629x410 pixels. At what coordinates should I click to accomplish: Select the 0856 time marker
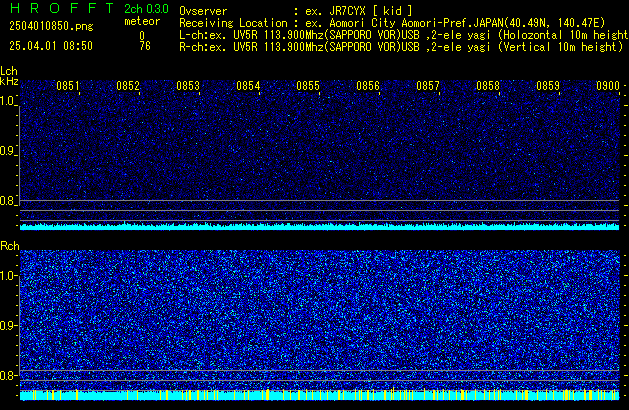pyautogui.click(x=368, y=86)
